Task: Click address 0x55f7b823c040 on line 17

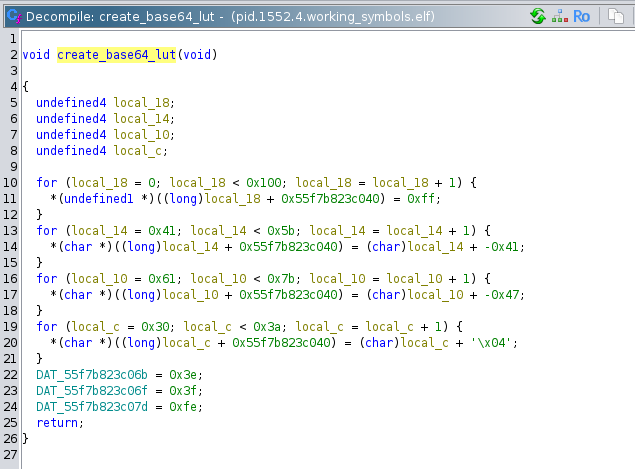Action: coord(288,295)
